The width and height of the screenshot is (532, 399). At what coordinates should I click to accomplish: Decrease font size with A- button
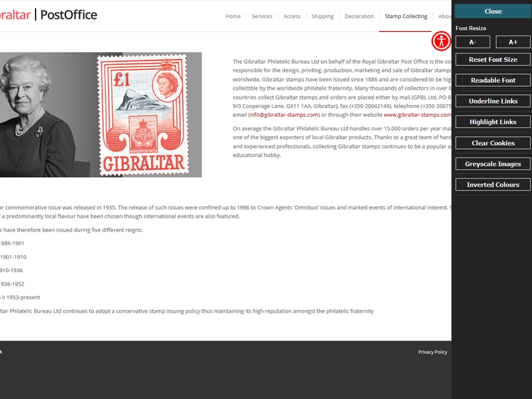pos(473,42)
